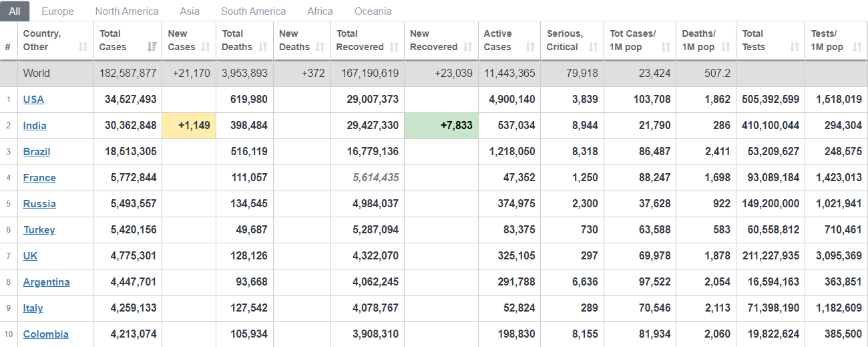Click Russia total tests 149,200,000

(x=771, y=204)
